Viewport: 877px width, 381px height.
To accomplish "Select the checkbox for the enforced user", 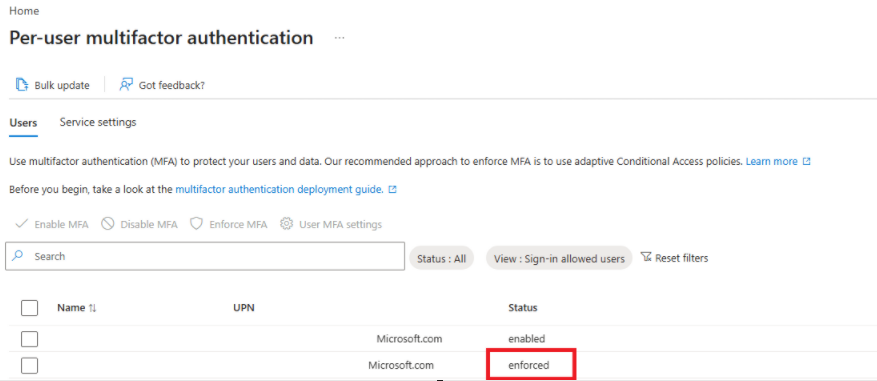I will (x=29, y=365).
